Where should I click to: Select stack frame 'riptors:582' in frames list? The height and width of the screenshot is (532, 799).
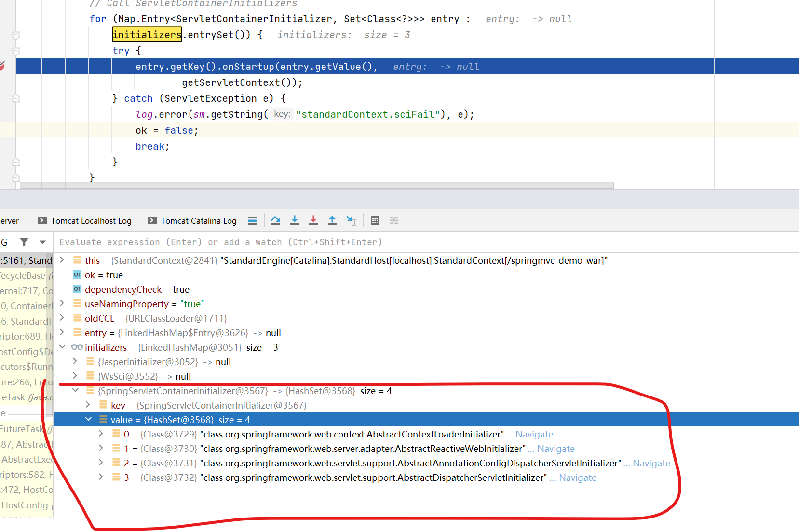[26, 475]
